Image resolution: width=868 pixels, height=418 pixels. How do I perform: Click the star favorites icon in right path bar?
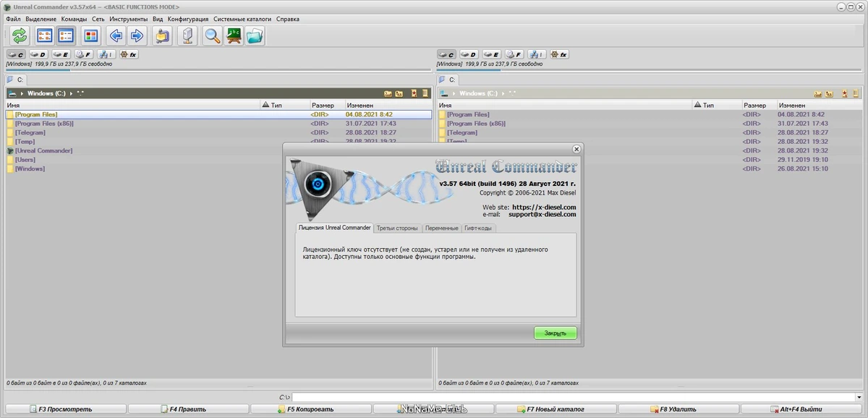tap(846, 93)
